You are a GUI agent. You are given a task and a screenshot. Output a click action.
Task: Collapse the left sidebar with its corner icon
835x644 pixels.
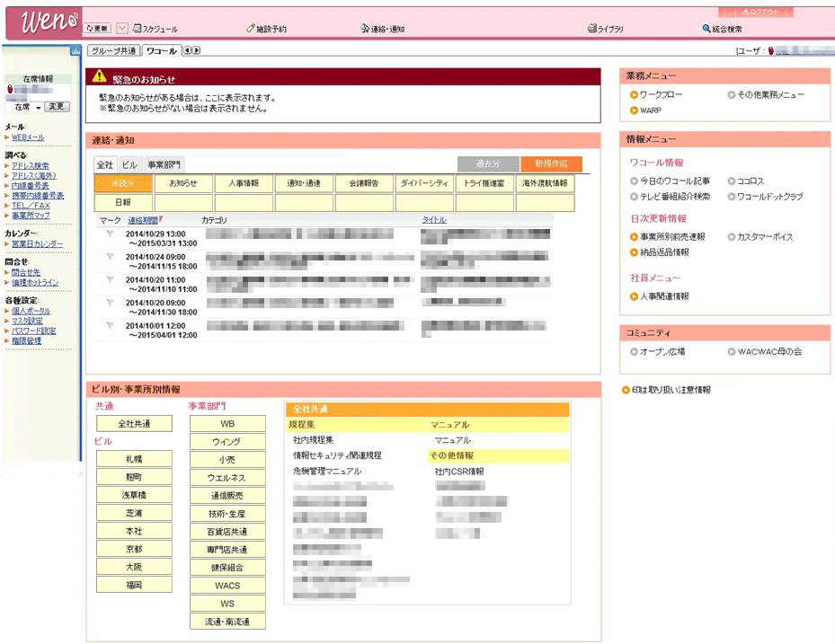pos(76,50)
